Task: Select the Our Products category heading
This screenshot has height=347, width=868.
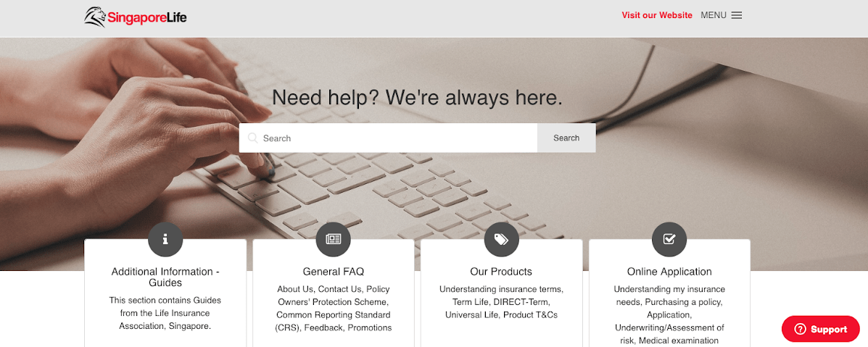Action: tap(501, 272)
